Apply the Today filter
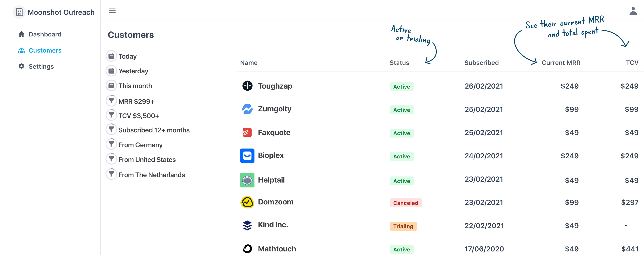This screenshot has width=644, height=255. click(127, 56)
